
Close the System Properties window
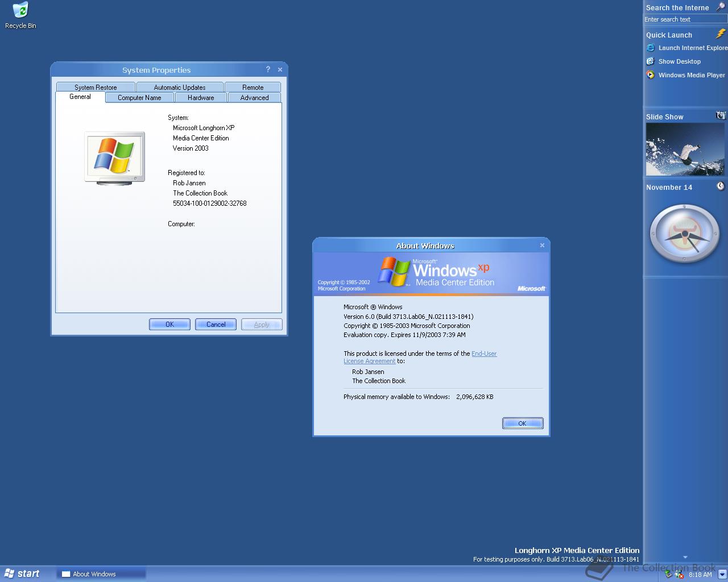(280, 69)
